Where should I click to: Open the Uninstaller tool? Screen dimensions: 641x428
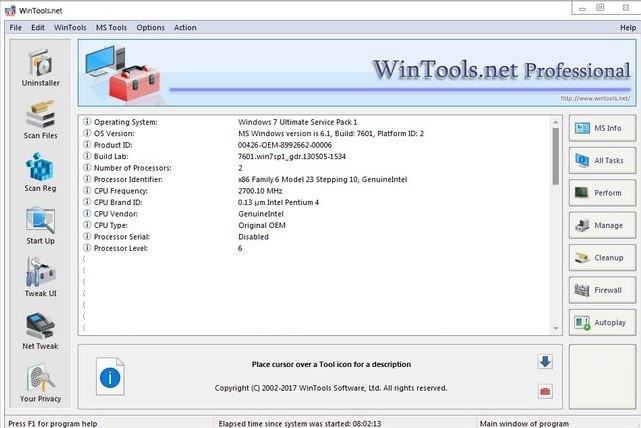pyautogui.click(x=40, y=68)
